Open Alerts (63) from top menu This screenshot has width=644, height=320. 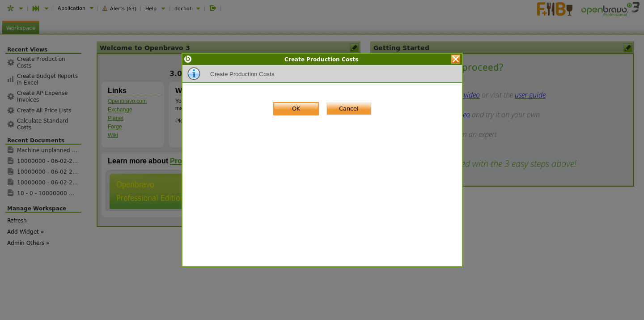click(123, 9)
